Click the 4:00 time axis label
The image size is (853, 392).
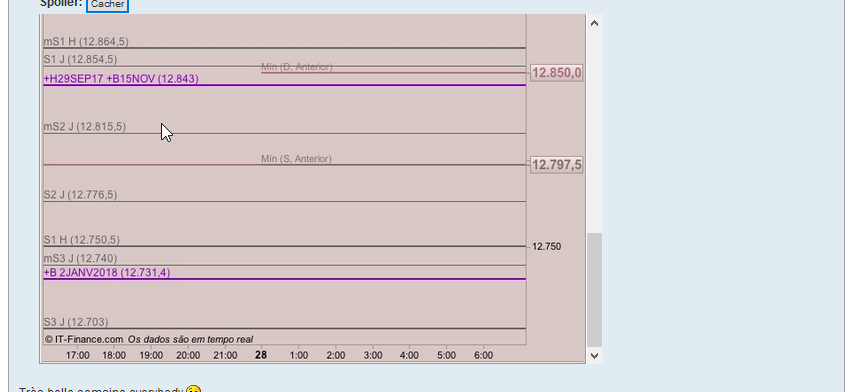409,356
